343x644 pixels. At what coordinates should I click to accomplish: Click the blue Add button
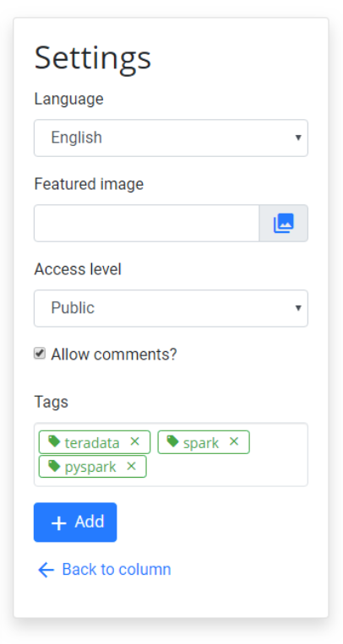coord(75,522)
